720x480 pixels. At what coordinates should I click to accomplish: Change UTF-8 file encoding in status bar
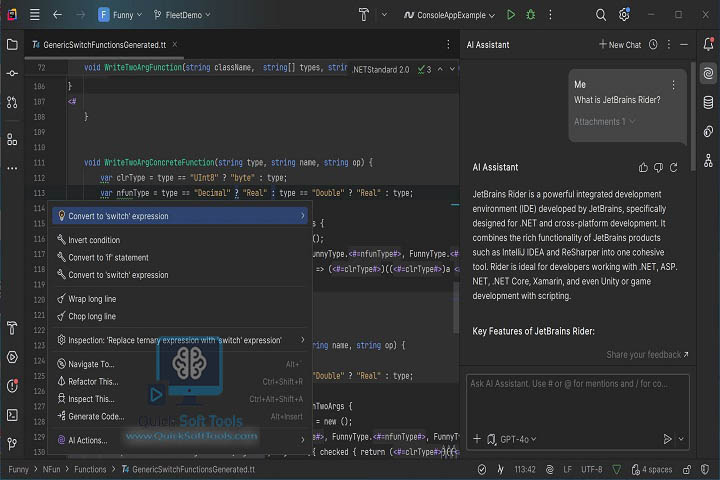pos(591,469)
